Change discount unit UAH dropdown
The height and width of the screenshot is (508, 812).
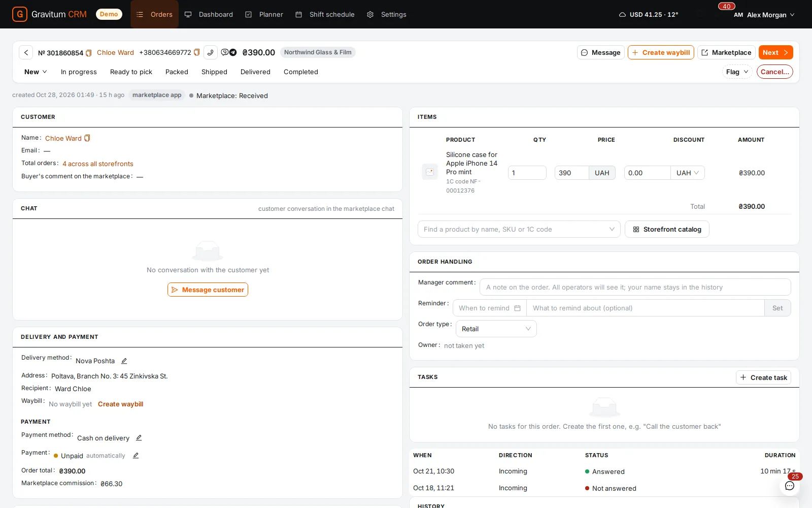[688, 173]
